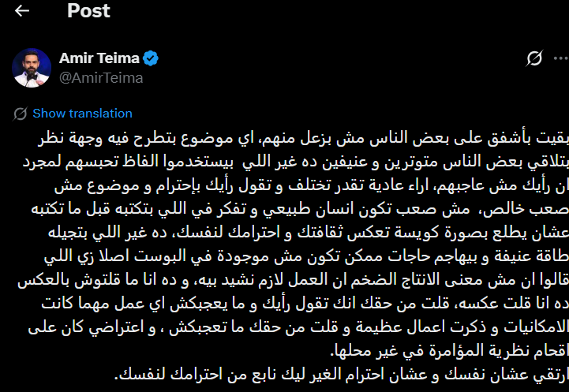
Task: Open the Amir Teima display name
Action: pyautogui.click(x=99, y=58)
